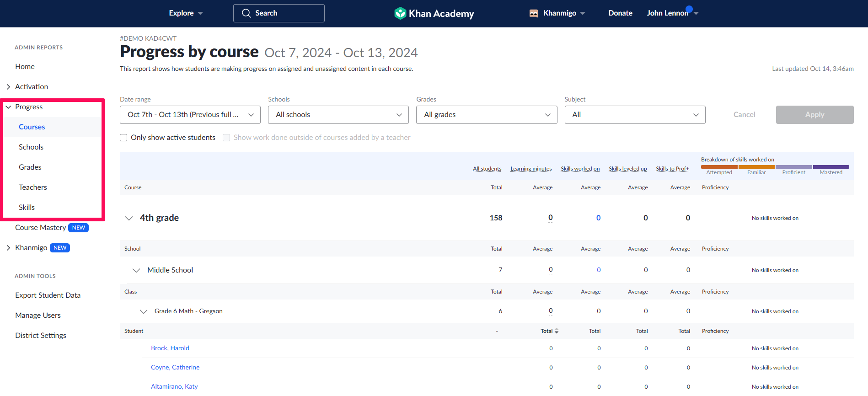Open Course Mastery report

tap(40, 228)
